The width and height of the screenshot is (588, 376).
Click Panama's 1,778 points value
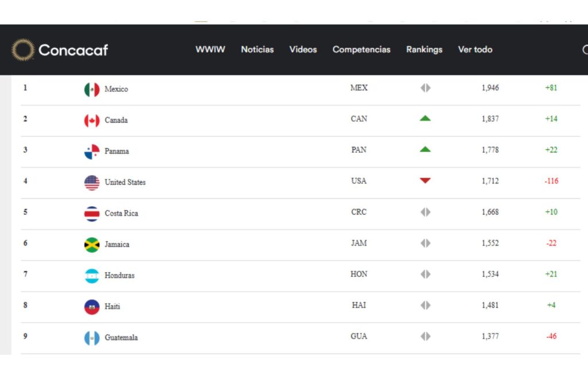coord(490,150)
